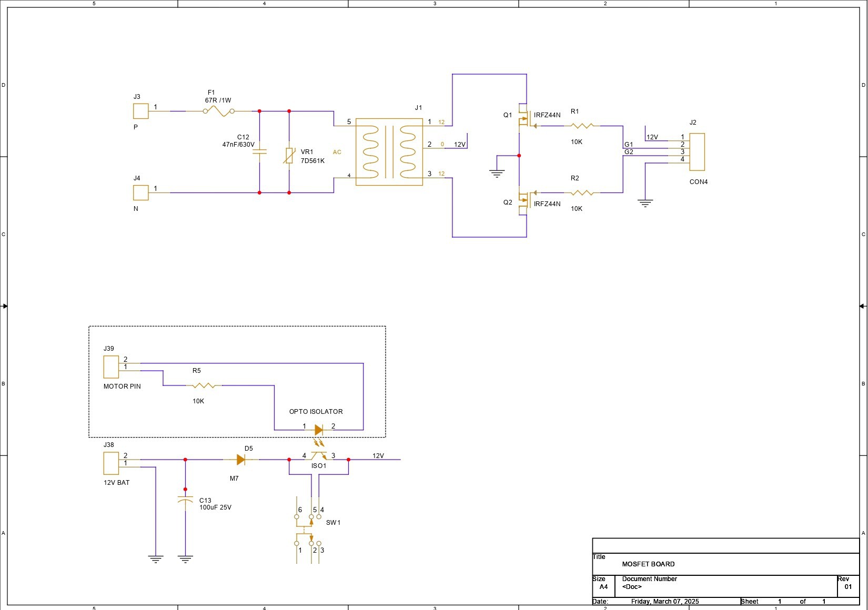The width and height of the screenshot is (868, 610).
Task: Select the C12 capacitor symbol
Action: coord(259,151)
